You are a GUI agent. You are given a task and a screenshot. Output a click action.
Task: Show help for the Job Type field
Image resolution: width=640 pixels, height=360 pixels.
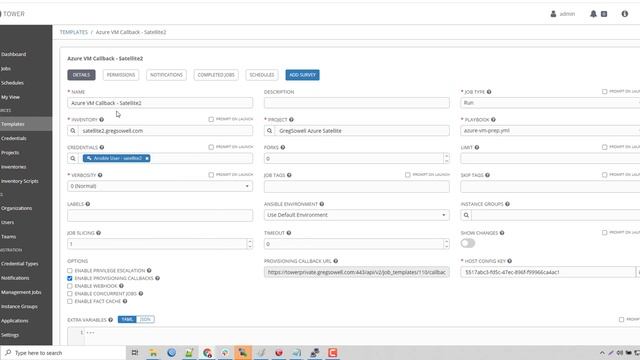click(489, 92)
